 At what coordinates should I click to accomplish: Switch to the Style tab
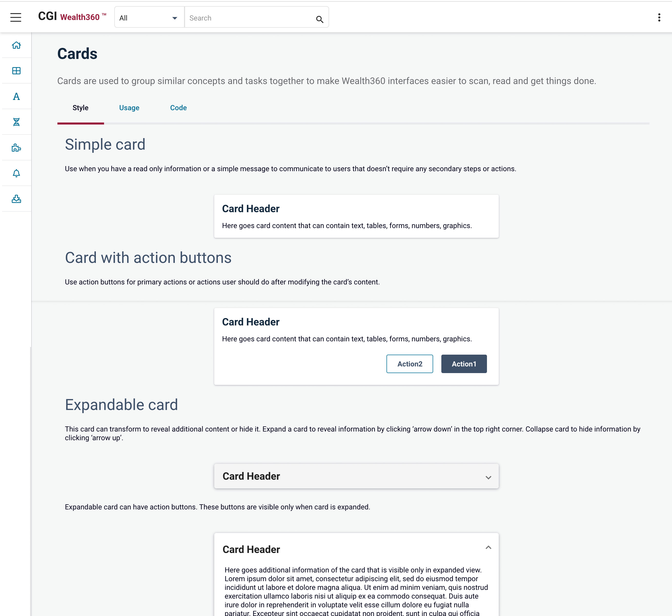80,108
